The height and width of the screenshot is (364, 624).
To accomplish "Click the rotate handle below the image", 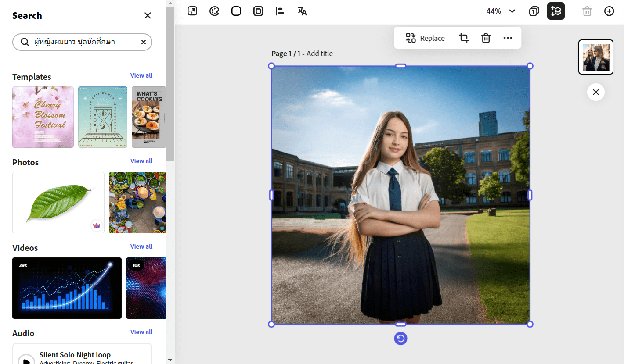I will point(400,339).
